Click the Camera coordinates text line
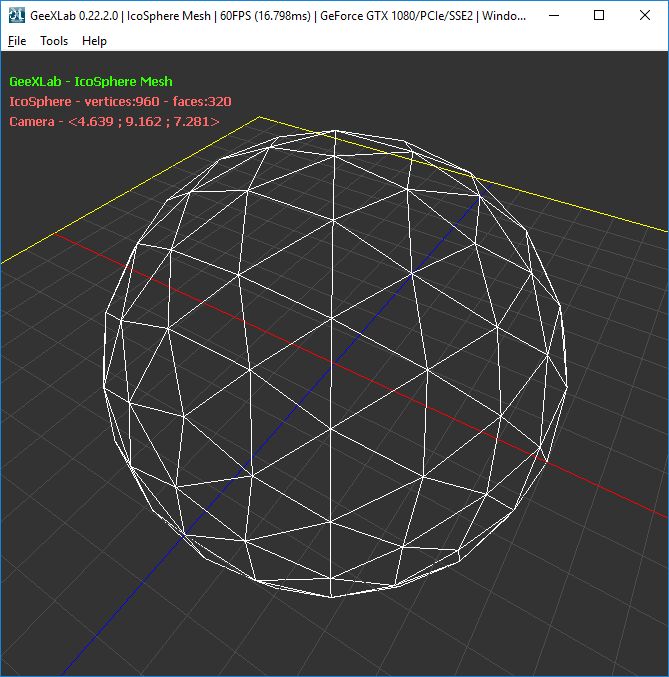Viewport: 669px width, 677px height. tap(114, 121)
